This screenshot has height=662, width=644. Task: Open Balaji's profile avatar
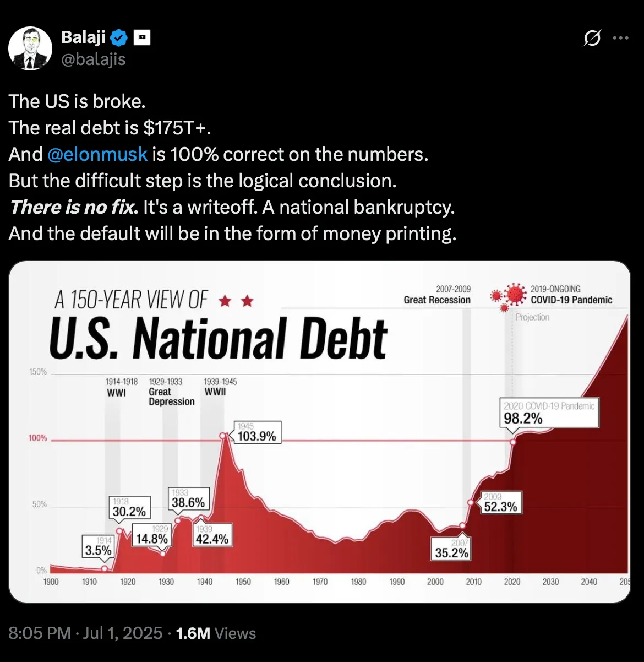(31, 48)
